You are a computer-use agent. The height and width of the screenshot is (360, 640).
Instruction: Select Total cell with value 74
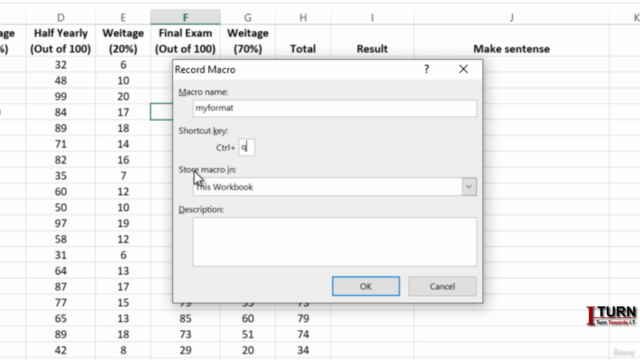click(x=303, y=334)
